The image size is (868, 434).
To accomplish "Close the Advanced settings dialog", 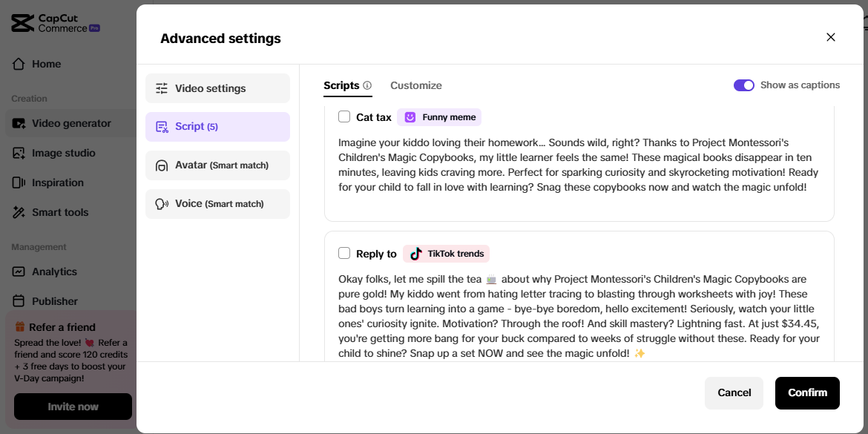I will pyautogui.click(x=830, y=37).
